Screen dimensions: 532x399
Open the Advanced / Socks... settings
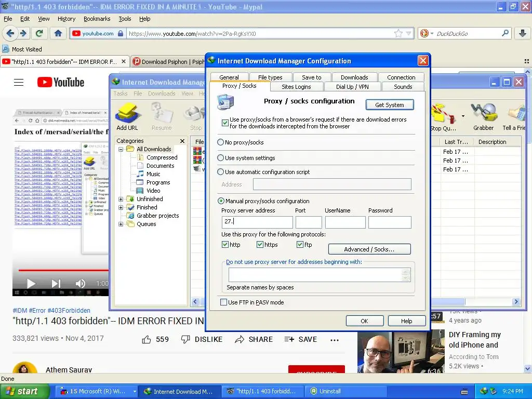[369, 249]
